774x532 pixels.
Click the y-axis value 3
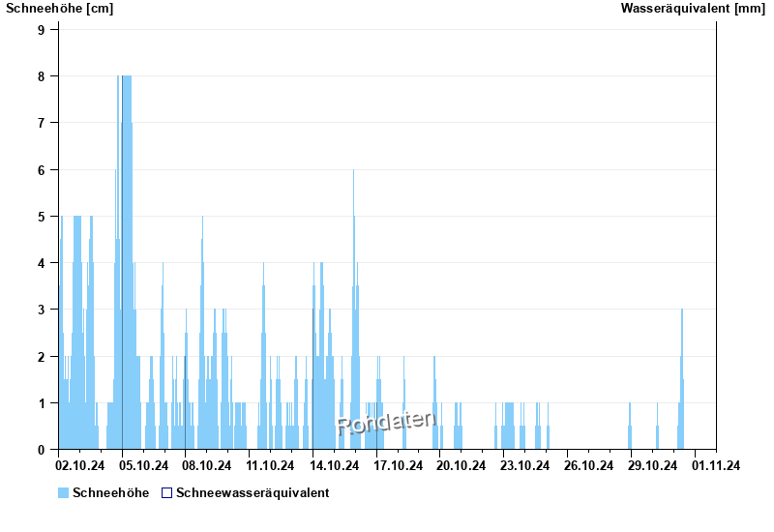click(x=41, y=310)
